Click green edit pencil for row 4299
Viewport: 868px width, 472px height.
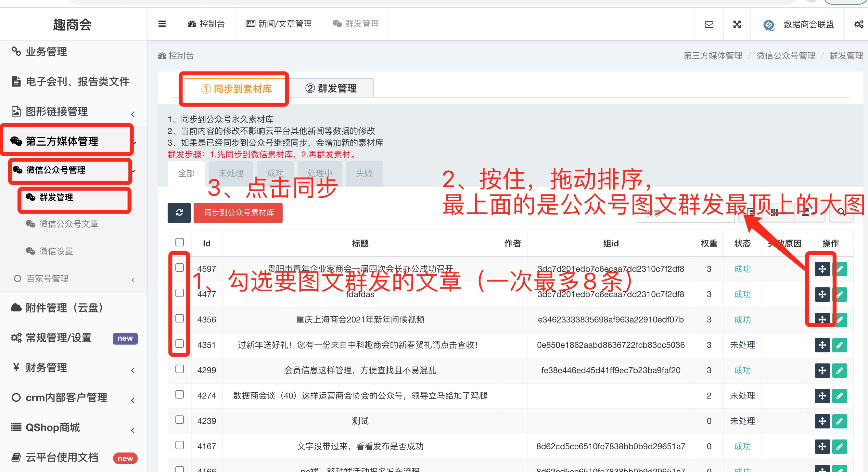click(839, 370)
